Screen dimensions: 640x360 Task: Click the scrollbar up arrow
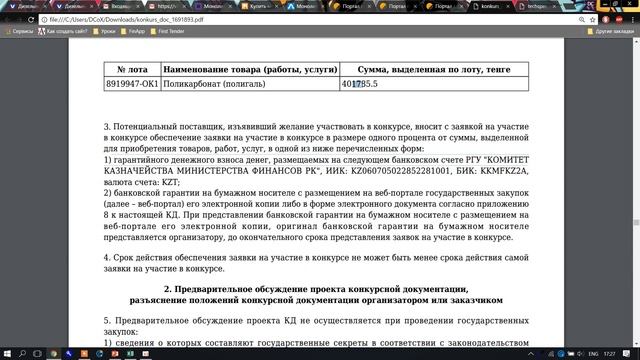click(x=636, y=41)
